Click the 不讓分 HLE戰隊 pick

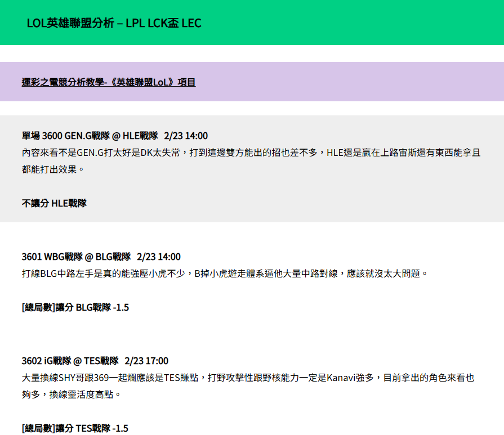54,203
